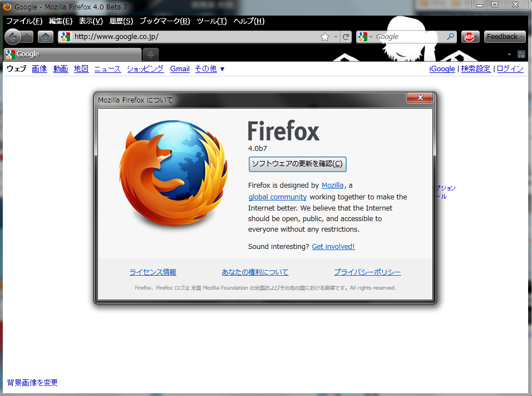Click the tab groups grid icon
532x396 pixels.
tap(521, 54)
